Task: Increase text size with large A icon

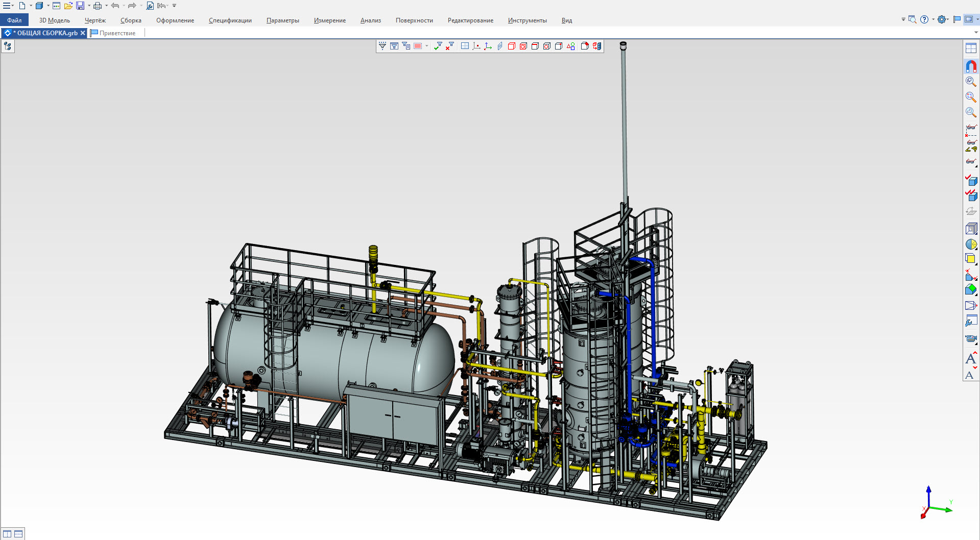Action: [x=971, y=359]
